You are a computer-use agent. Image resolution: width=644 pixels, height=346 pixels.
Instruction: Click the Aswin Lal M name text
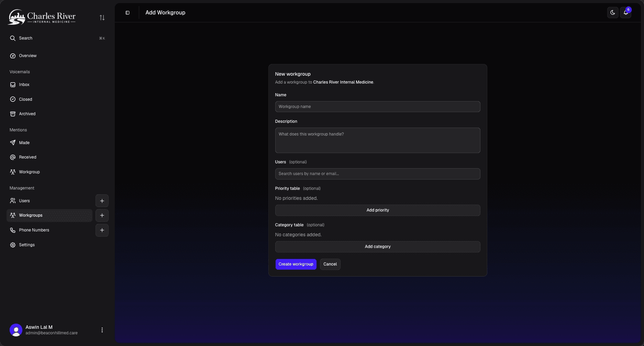point(39,327)
